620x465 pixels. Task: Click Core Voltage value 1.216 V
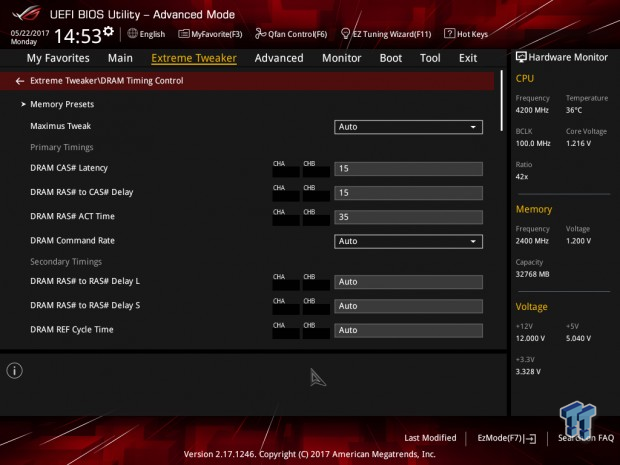(x=578, y=144)
